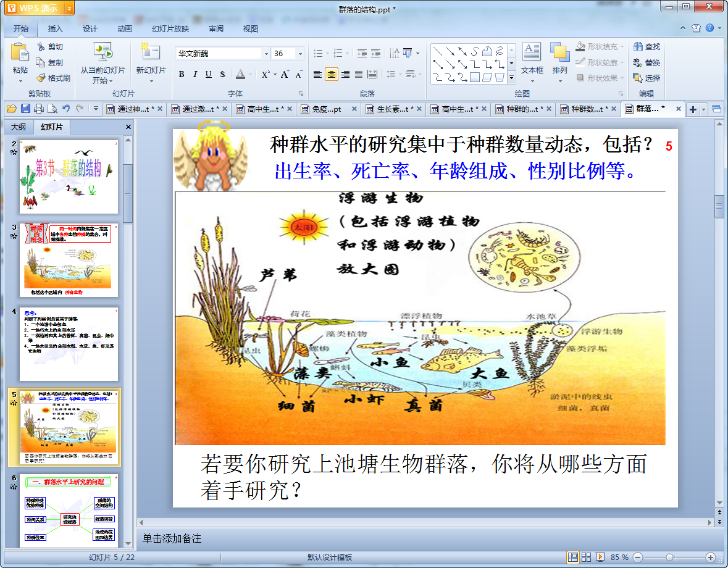Toggle Italic formatting
This screenshot has height=568, width=728.
(x=195, y=74)
